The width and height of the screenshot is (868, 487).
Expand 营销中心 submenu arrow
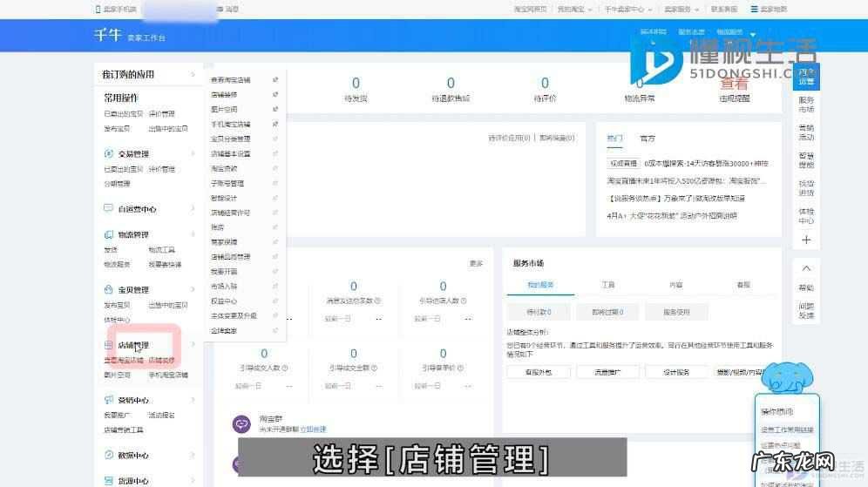click(x=193, y=400)
